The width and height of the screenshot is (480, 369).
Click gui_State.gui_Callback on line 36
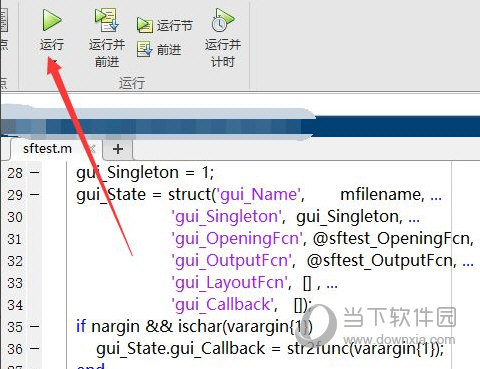(x=180, y=349)
